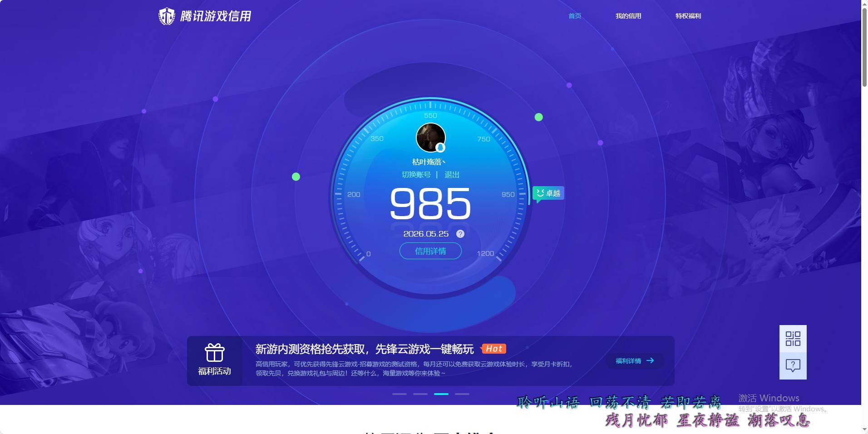
Task: Click the 腾讯游戏信用 title text
Action: click(216, 16)
